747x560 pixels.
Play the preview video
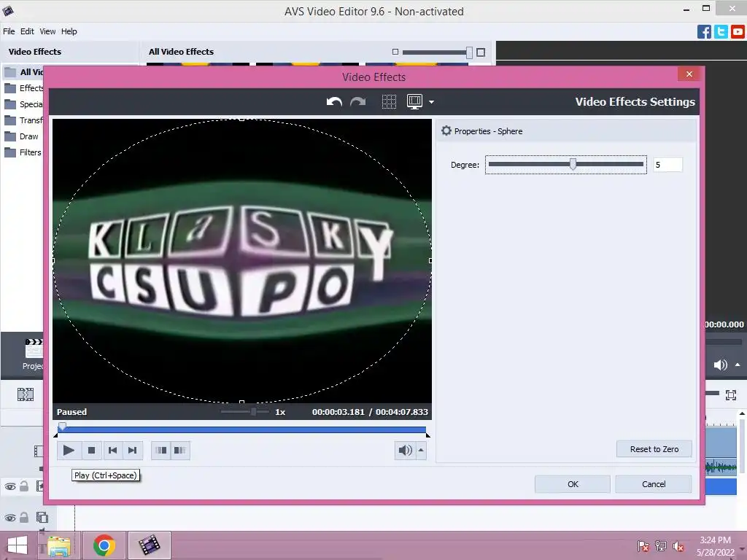tap(69, 450)
